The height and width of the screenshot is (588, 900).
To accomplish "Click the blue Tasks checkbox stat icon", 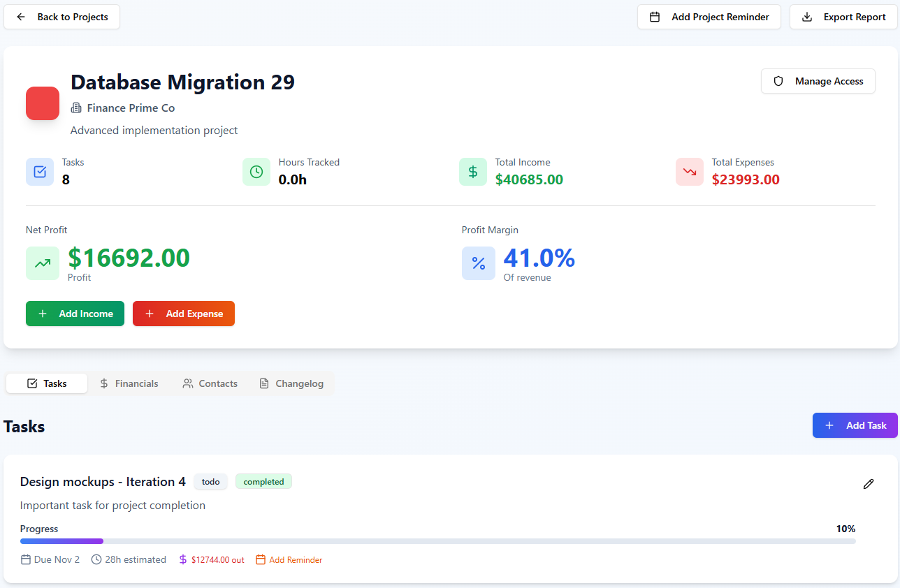I will [x=40, y=172].
